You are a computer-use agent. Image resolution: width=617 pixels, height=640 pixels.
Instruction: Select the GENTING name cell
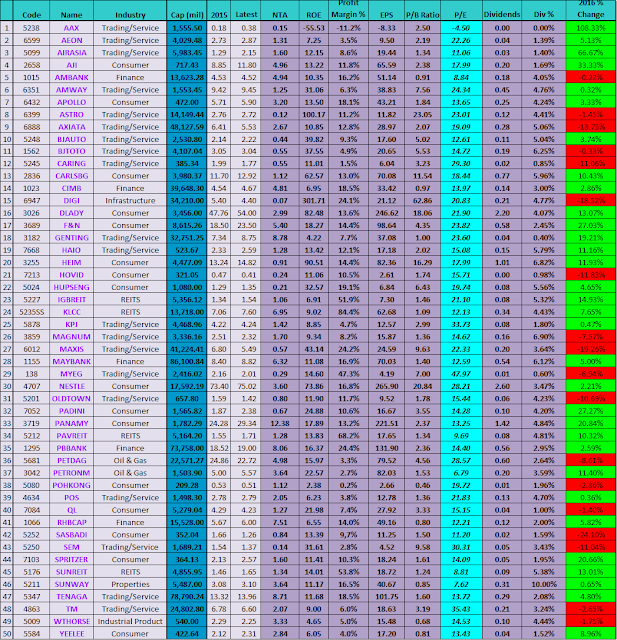click(x=71, y=238)
